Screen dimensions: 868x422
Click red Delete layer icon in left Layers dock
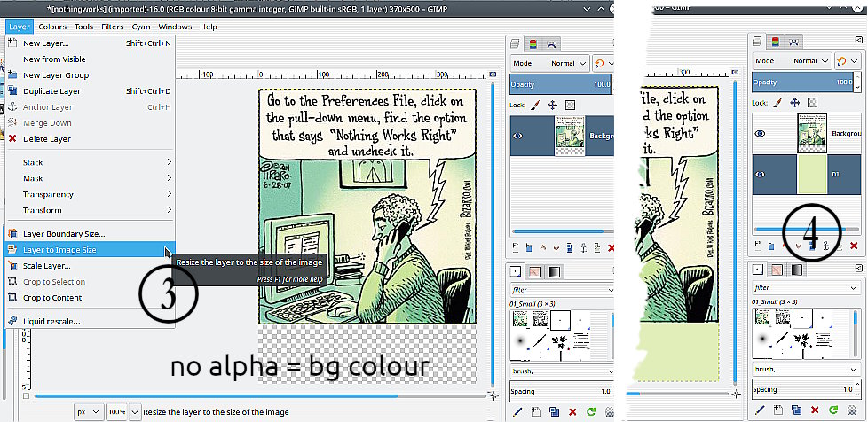(611, 247)
